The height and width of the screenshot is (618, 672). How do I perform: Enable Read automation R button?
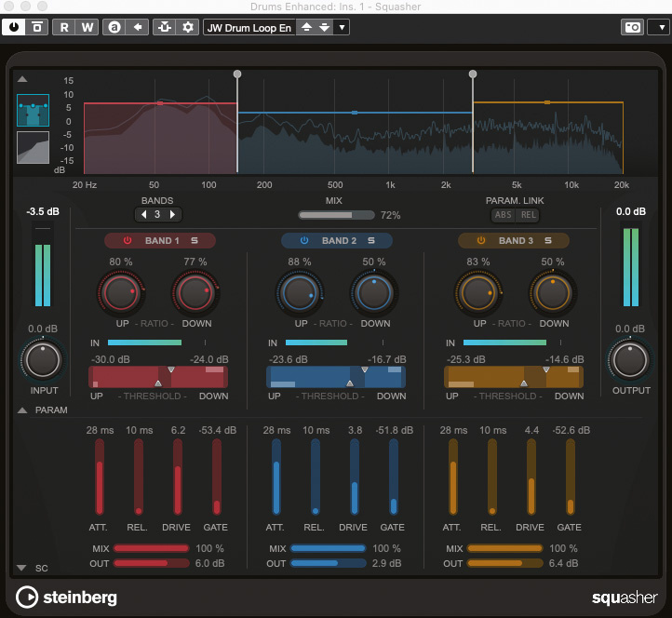pyautogui.click(x=64, y=27)
